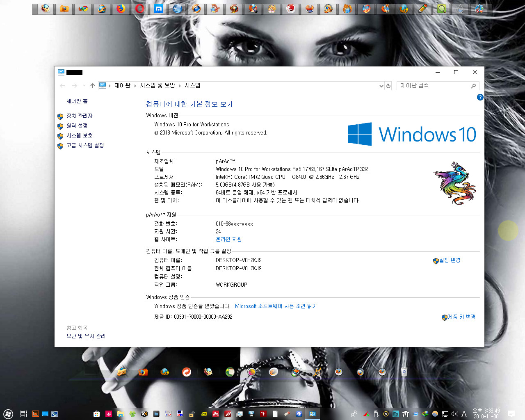Viewport: 525px width, 420px height.
Task: Open the help question mark icon
Action: pos(480,97)
